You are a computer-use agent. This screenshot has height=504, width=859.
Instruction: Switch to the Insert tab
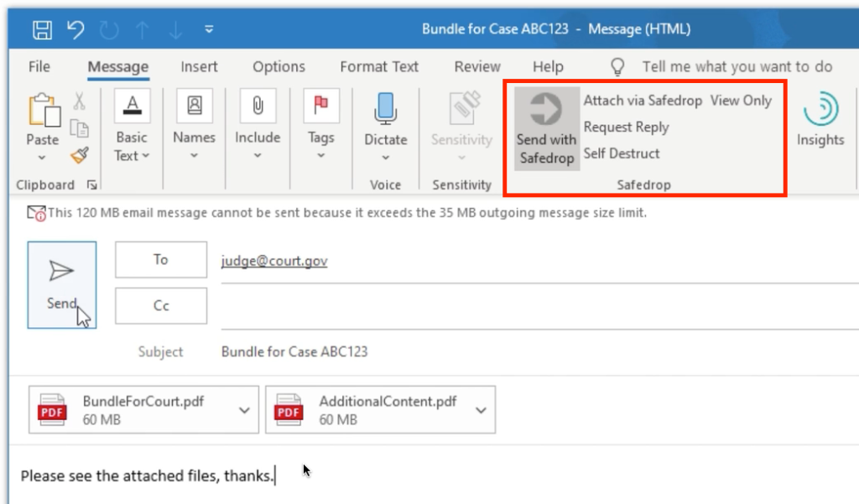pos(199,67)
